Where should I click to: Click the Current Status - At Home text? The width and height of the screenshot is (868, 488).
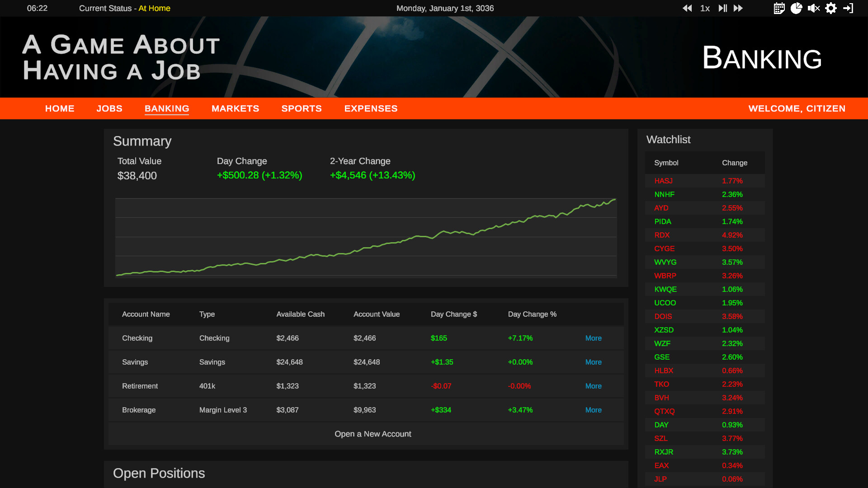pyautogui.click(x=124, y=8)
